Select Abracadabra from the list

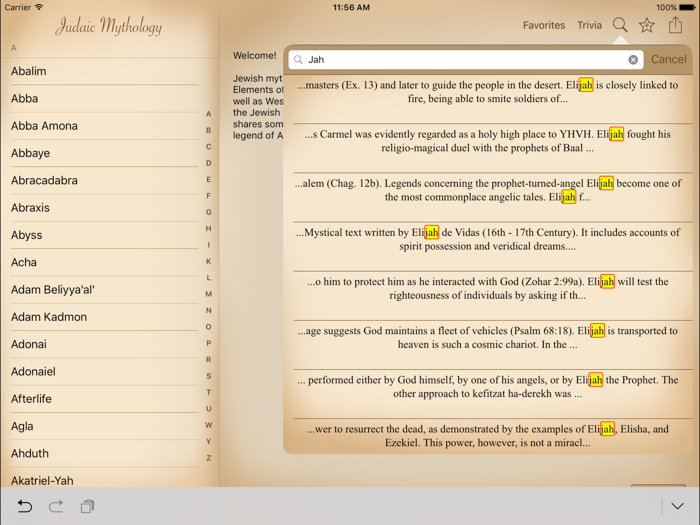pos(44,181)
